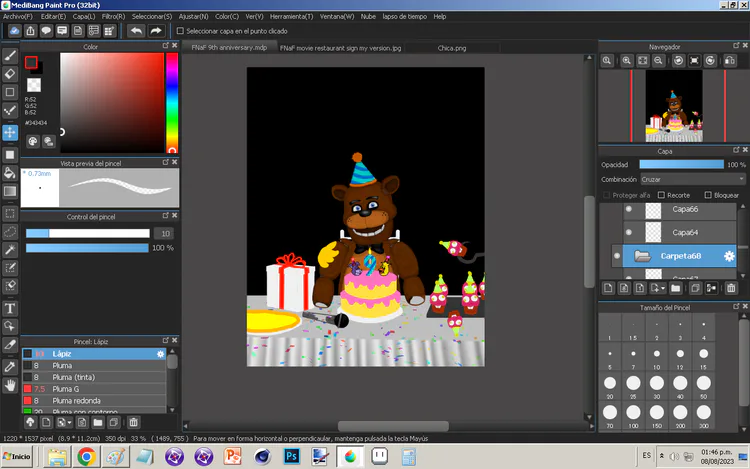Open the Capa menu
This screenshot has width=750, height=469.
click(84, 16)
